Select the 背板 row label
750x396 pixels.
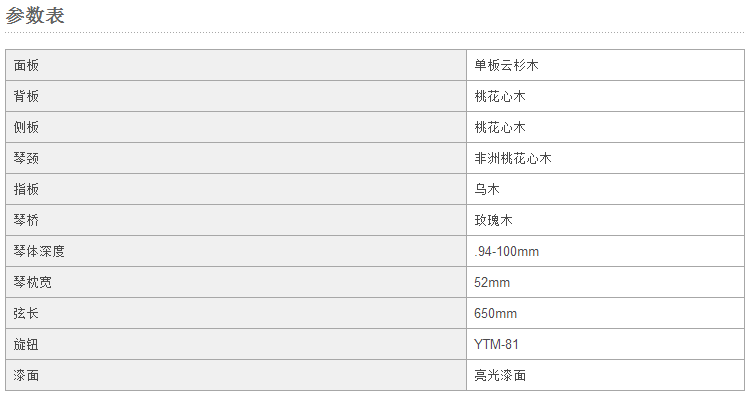[236, 96]
